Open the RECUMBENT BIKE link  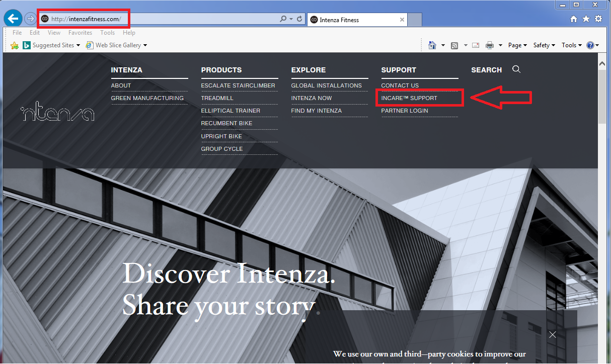[x=227, y=123]
